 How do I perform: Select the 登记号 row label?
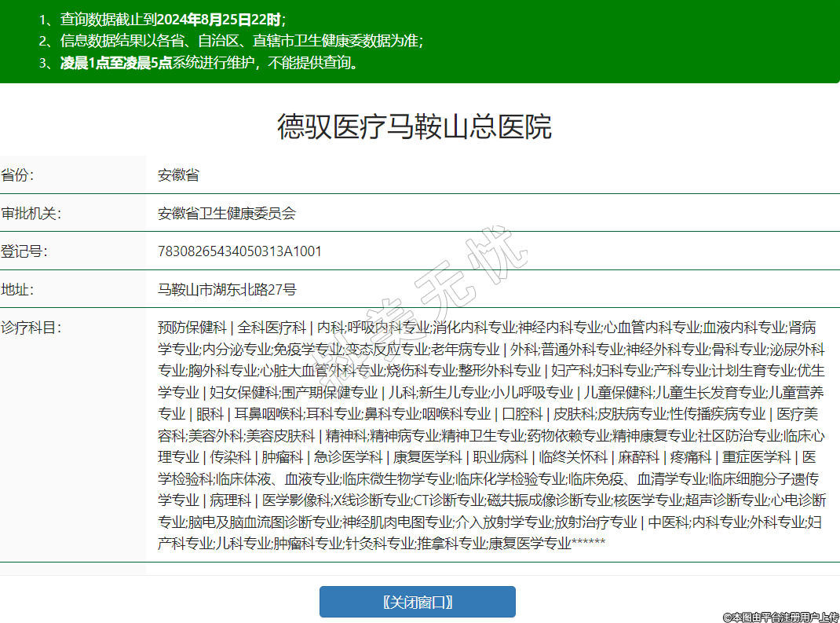[x=24, y=251]
